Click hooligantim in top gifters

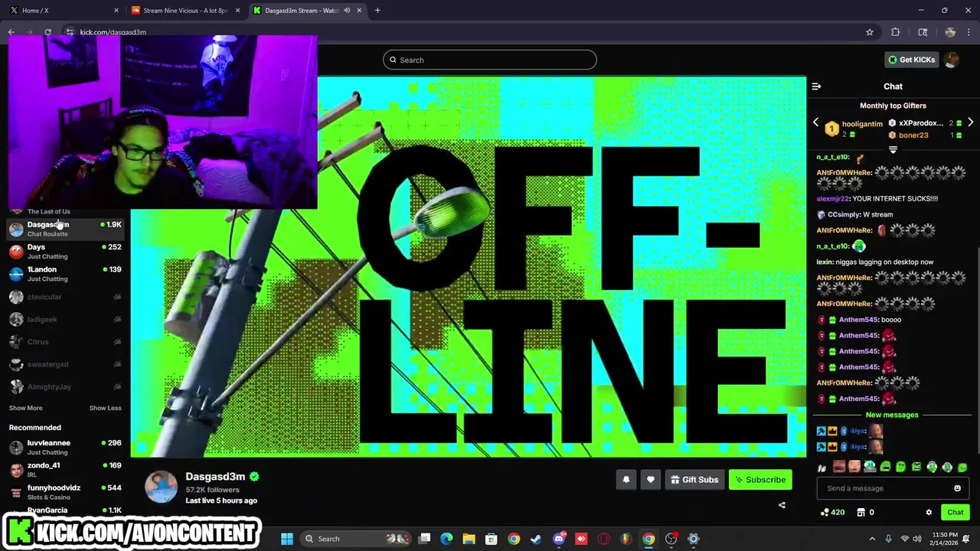(862, 124)
